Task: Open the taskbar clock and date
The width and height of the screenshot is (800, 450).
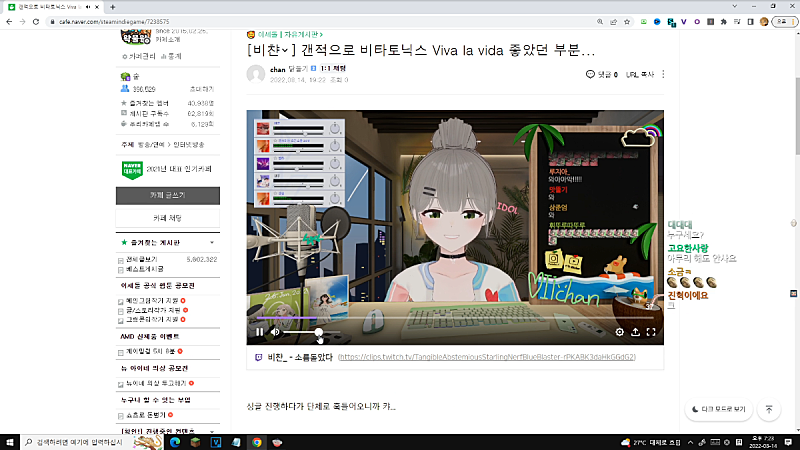Action: click(x=763, y=442)
